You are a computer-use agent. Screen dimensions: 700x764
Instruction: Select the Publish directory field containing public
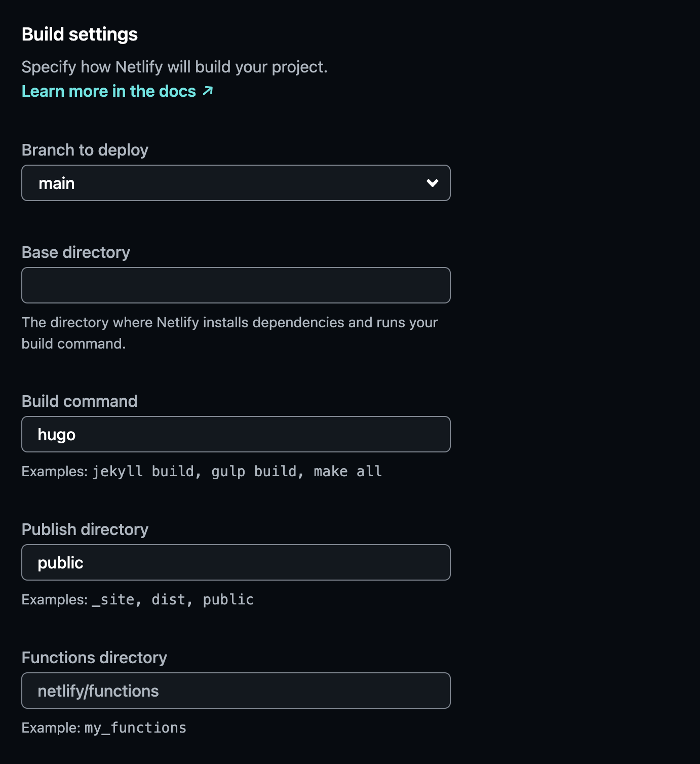pyautogui.click(x=236, y=562)
